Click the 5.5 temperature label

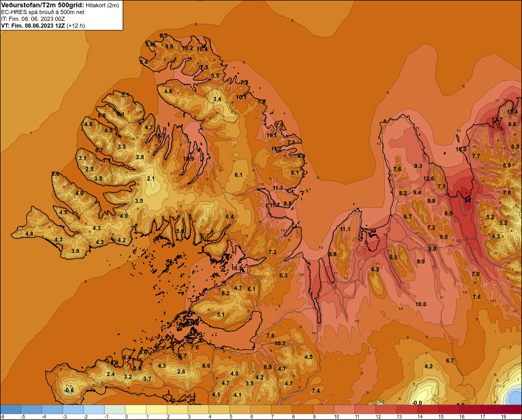pos(216,76)
